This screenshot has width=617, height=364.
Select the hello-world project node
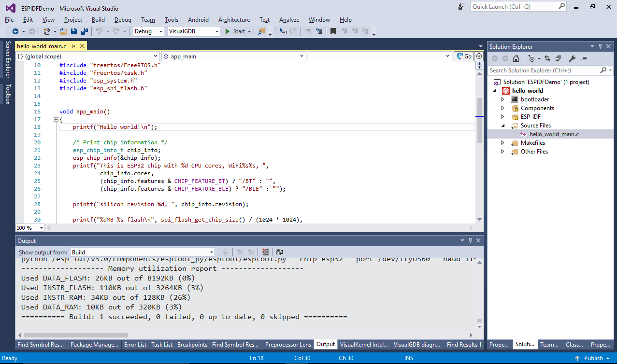(528, 91)
